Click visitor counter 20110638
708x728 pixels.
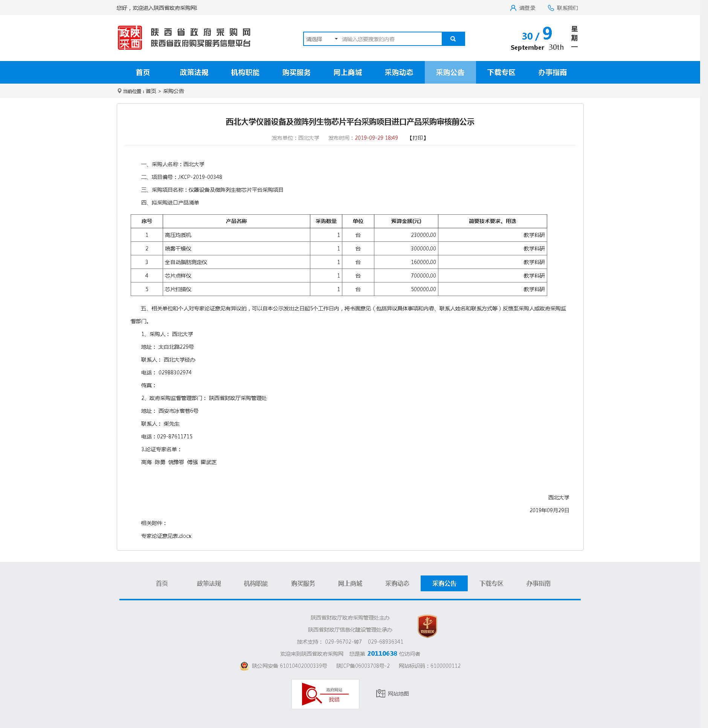[x=382, y=653]
